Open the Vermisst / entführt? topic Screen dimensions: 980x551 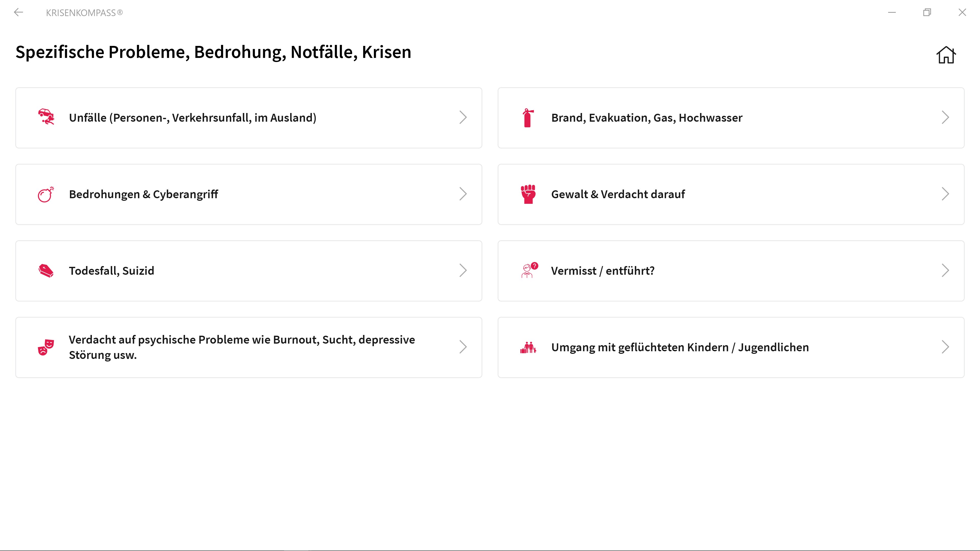coord(603,271)
